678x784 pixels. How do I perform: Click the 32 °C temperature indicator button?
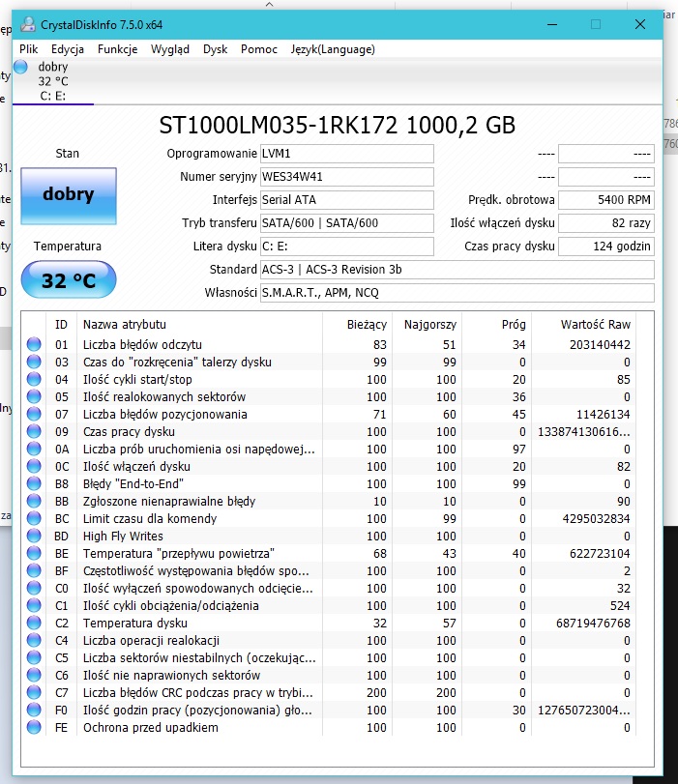69,279
